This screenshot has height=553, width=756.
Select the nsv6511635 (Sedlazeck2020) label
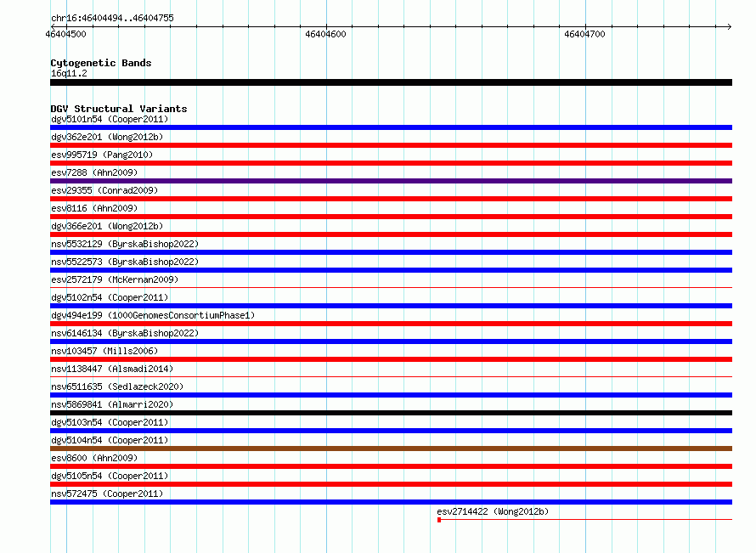[117, 387]
